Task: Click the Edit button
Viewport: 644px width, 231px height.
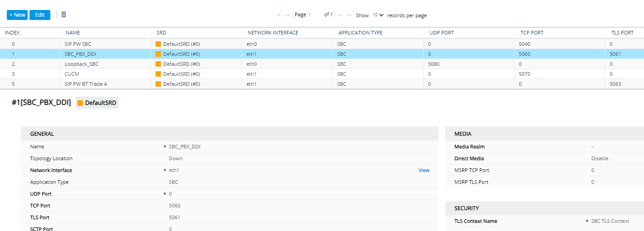Action: (x=40, y=15)
